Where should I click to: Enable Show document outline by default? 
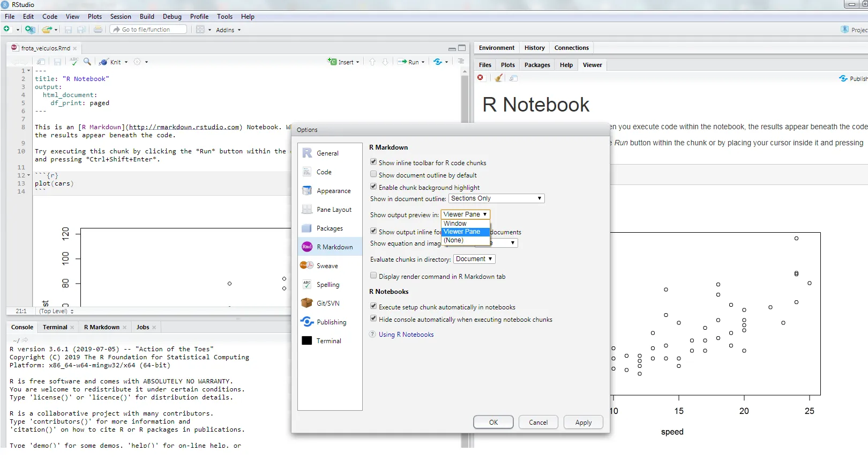click(x=373, y=174)
